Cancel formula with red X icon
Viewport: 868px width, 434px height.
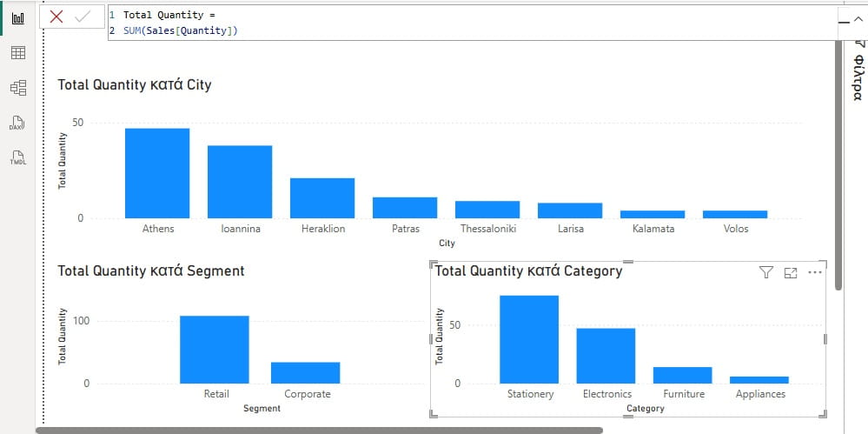56,17
